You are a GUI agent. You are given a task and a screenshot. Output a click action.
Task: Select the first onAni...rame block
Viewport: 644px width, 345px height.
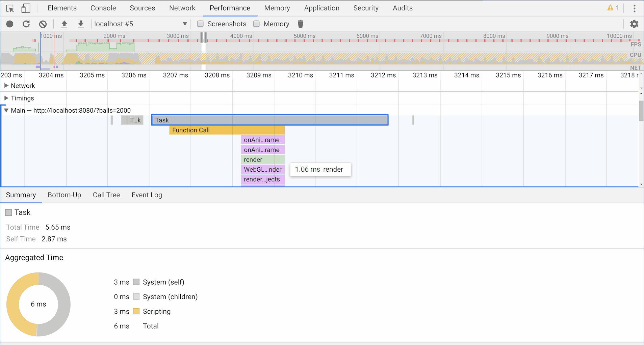(x=263, y=140)
